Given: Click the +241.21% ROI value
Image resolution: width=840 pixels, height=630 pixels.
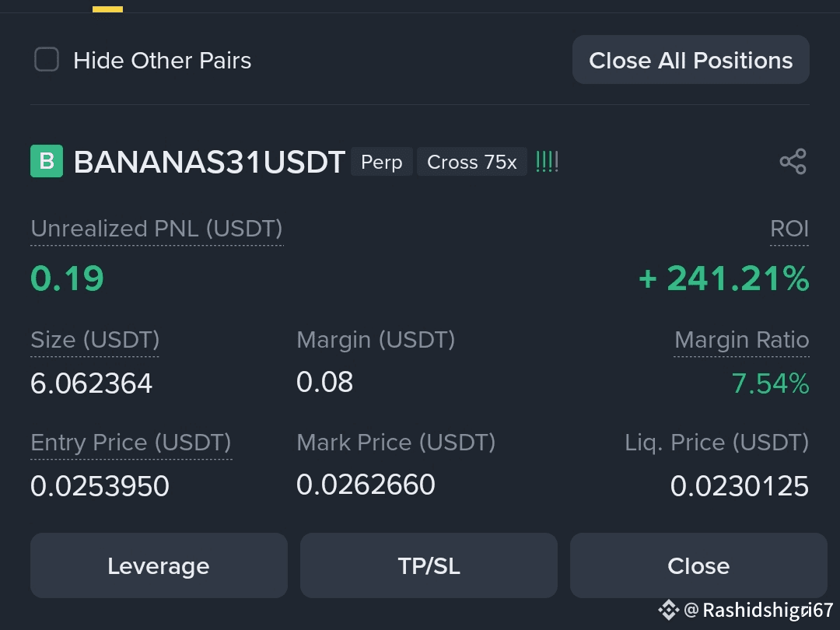Looking at the screenshot, I should [x=724, y=278].
